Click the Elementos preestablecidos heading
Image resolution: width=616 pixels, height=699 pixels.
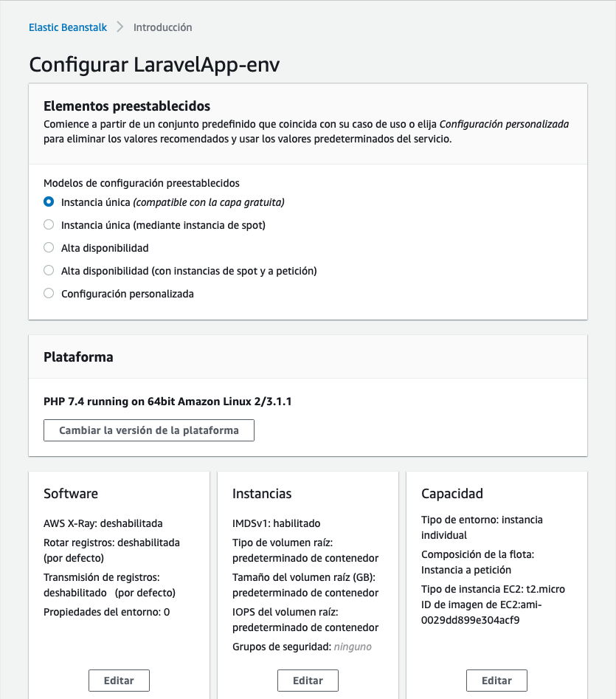coord(127,106)
